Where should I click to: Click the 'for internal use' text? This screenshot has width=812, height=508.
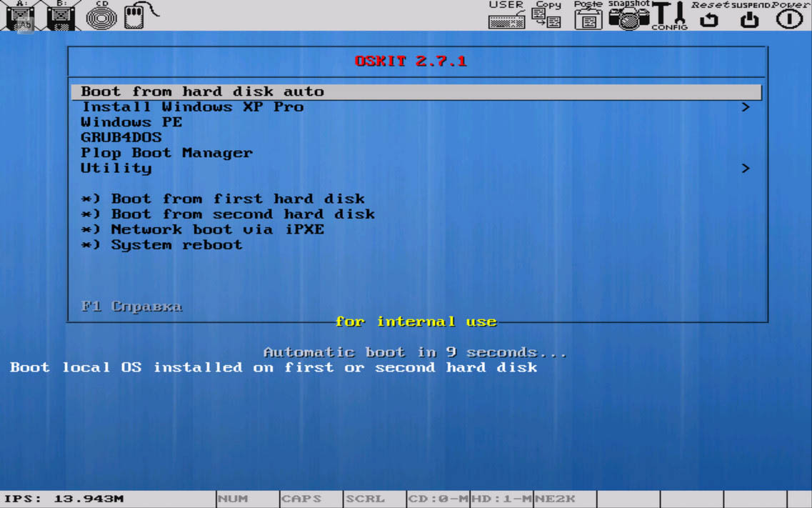(x=416, y=322)
